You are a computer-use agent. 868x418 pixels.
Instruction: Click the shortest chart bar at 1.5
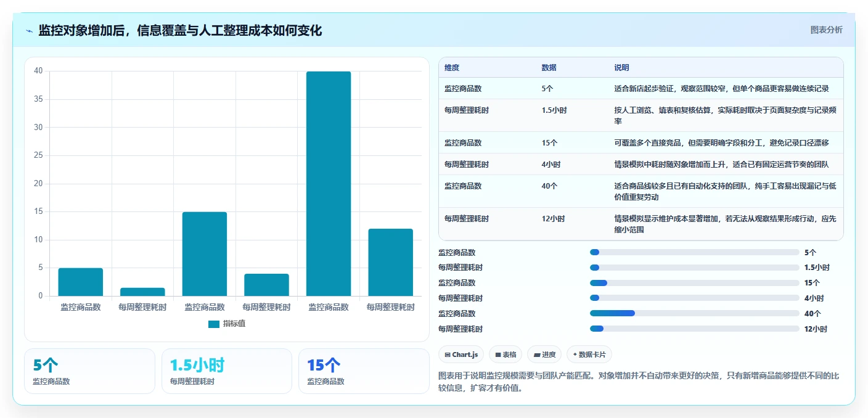point(142,292)
